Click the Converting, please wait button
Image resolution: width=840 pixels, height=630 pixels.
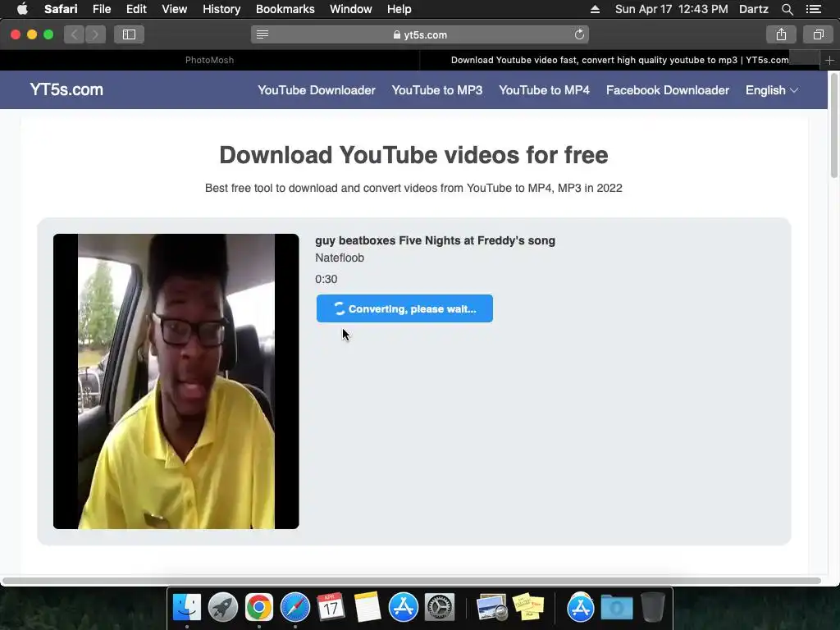click(x=404, y=308)
